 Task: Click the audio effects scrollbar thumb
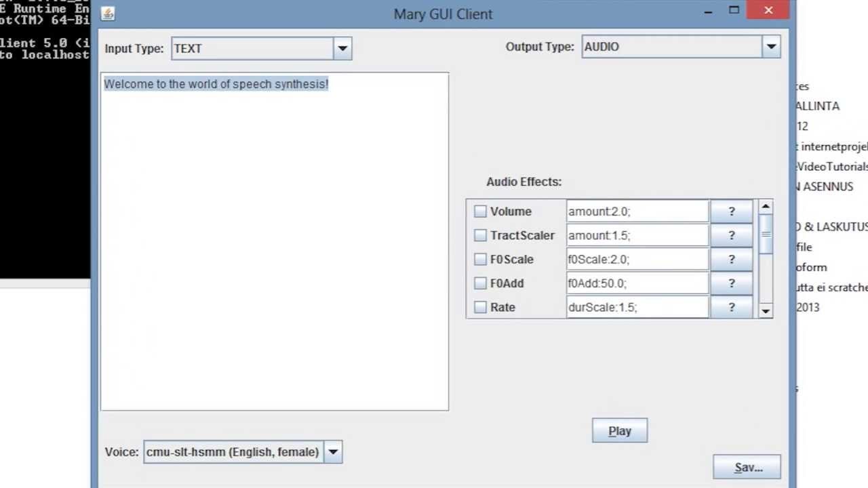point(766,235)
